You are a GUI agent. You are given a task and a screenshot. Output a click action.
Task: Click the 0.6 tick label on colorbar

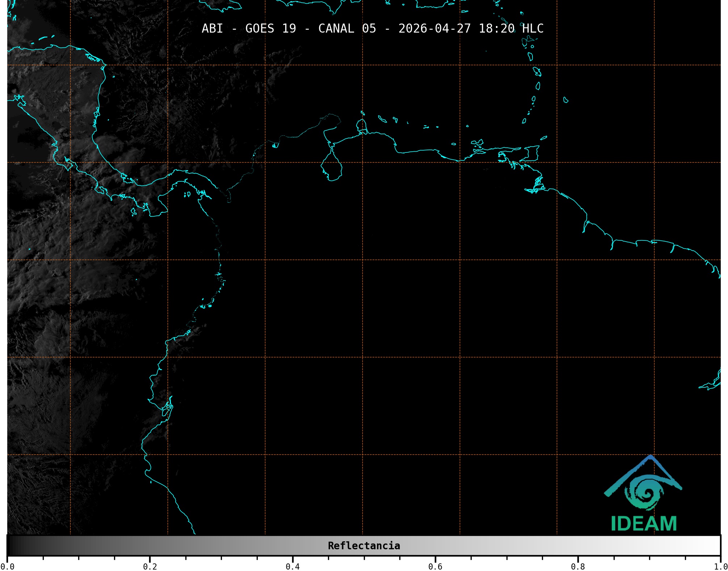click(435, 566)
